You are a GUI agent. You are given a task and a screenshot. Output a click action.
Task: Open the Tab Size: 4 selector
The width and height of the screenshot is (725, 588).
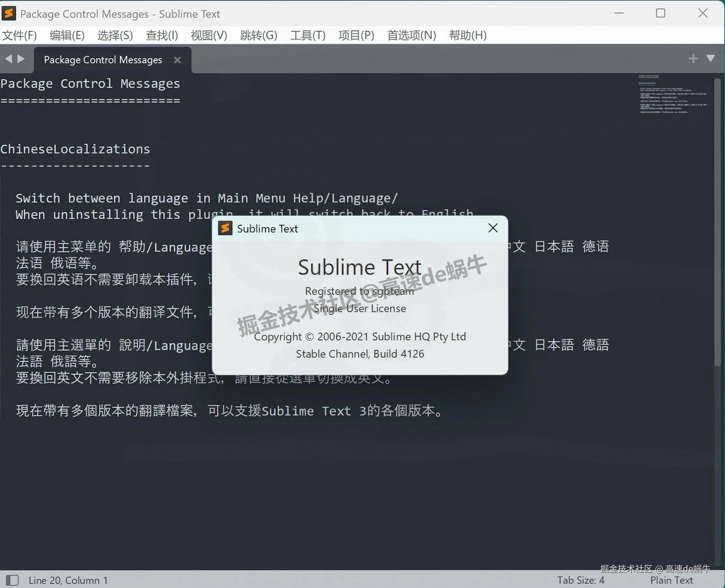click(x=581, y=580)
